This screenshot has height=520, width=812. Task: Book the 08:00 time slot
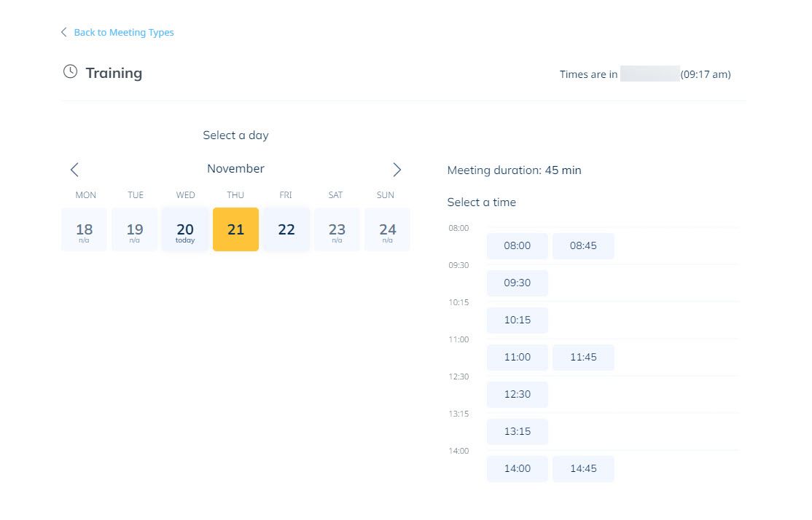pyautogui.click(x=517, y=246)
